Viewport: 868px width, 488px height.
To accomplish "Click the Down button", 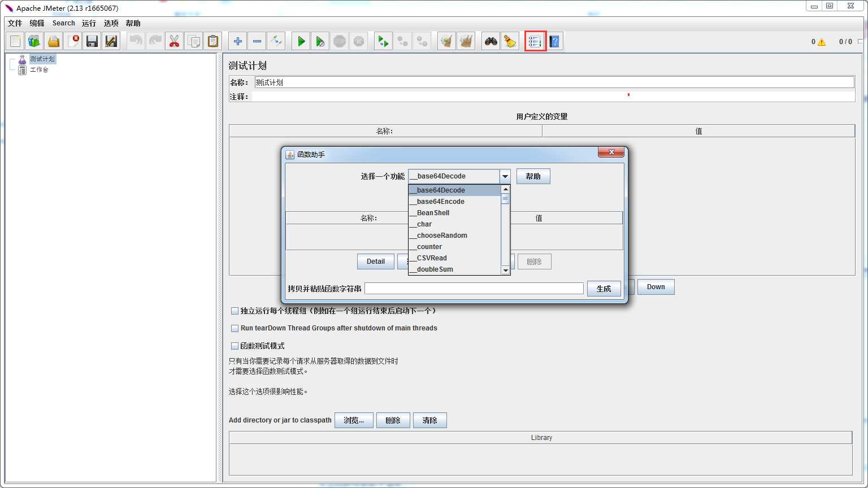I will [656, 287].
